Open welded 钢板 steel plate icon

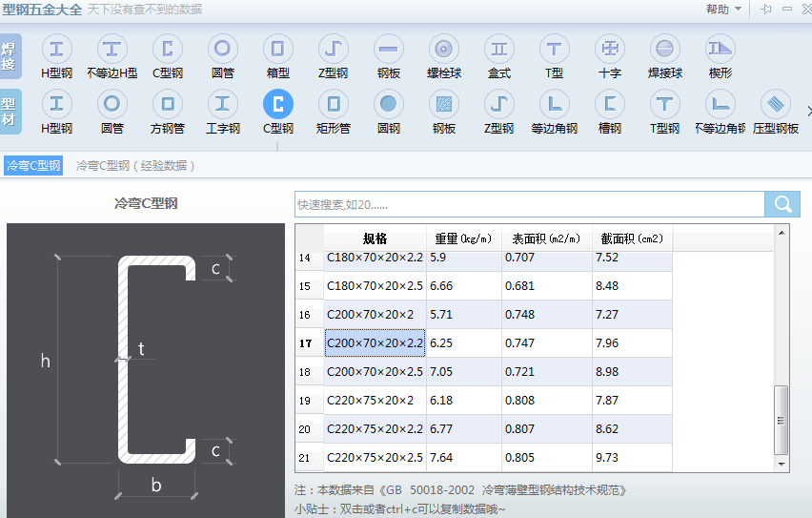(x=389, y=50)
